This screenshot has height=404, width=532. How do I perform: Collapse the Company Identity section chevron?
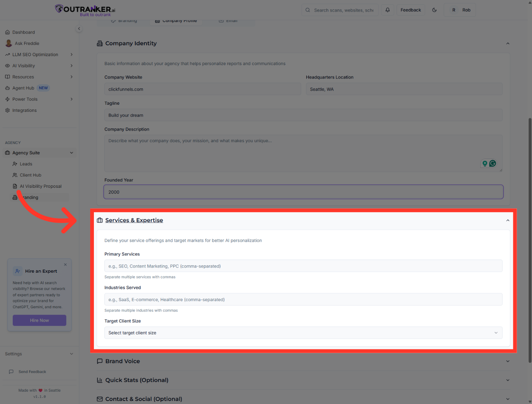[508, 43]
